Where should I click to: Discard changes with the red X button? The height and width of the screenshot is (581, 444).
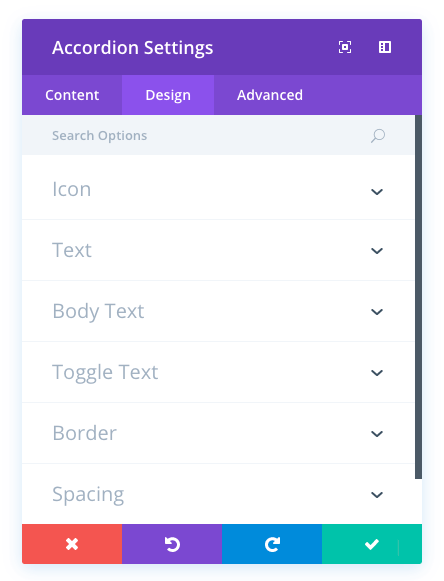click(x=72, y=544)
